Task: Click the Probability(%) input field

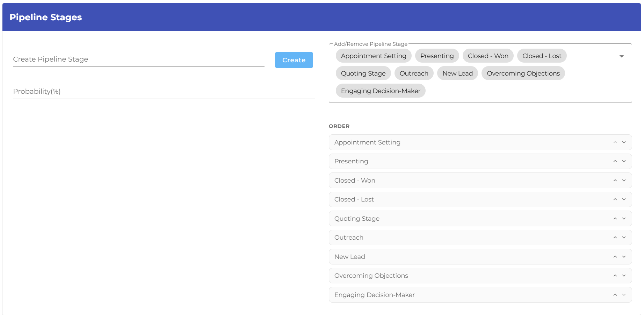Action: (164, 92)
